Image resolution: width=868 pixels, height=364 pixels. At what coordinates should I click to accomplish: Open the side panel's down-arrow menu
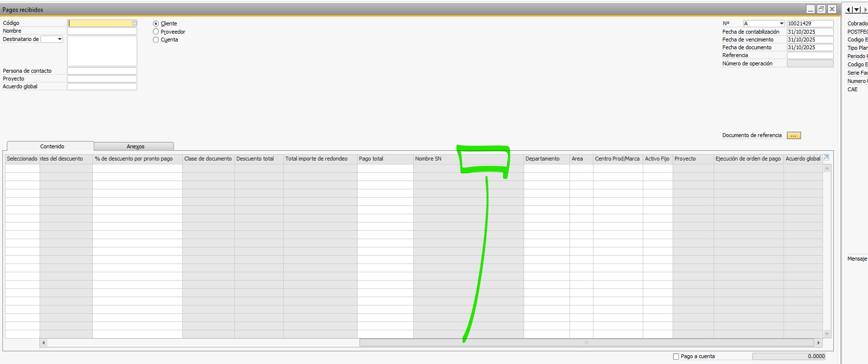[856, 10]
